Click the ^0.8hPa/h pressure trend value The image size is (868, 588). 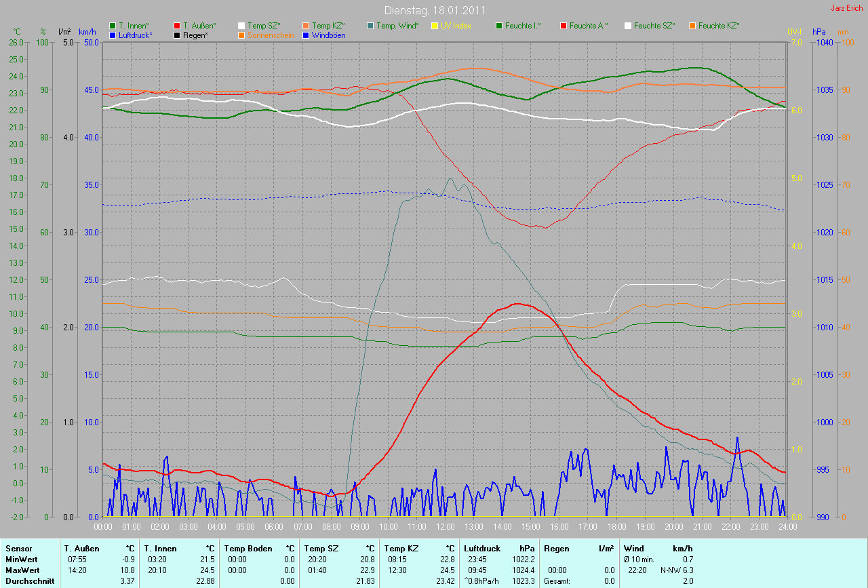[x=482, y=581]
